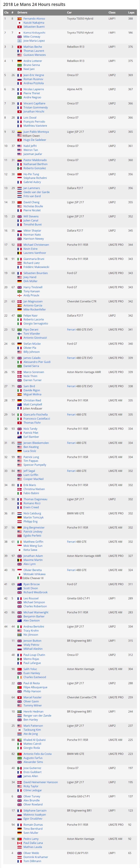Open Giancarlo Fisichella's driver page link

pyautogui.click(x=36, y=415)
